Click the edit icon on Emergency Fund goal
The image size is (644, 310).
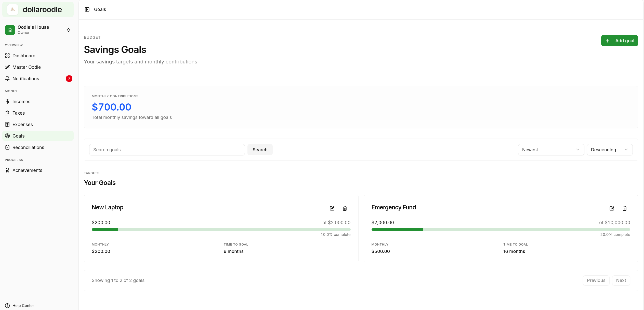click(612, 208)
